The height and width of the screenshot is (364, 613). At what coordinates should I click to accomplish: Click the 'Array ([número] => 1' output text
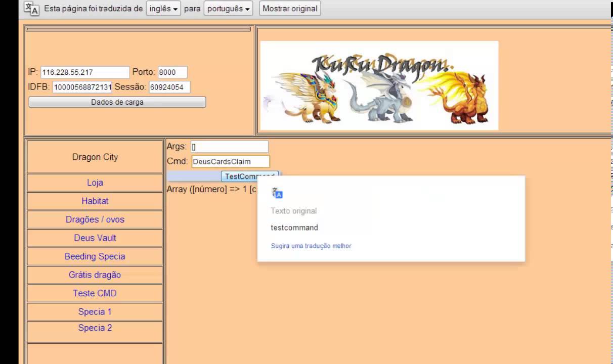pyautogui.click(x=211, y=190)
